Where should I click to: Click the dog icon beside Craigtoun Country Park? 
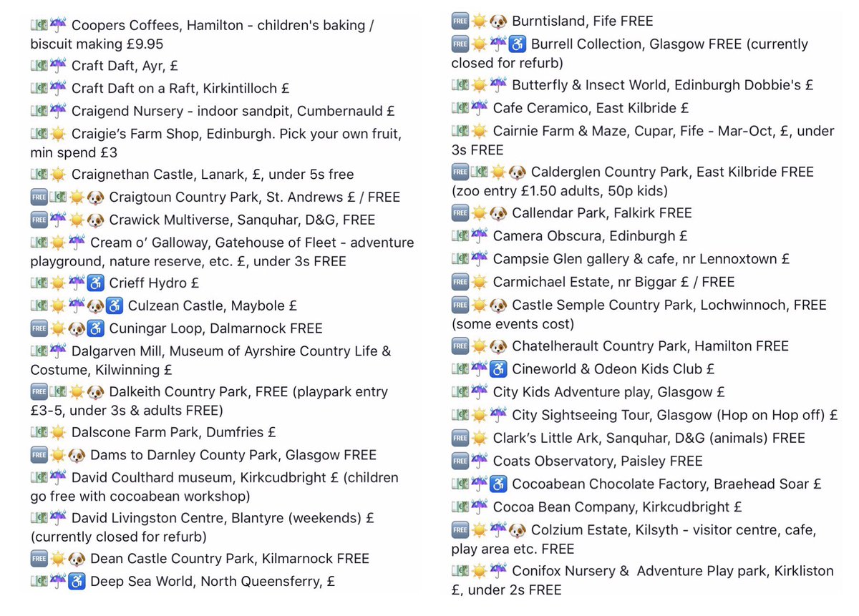tap(95, 197)
